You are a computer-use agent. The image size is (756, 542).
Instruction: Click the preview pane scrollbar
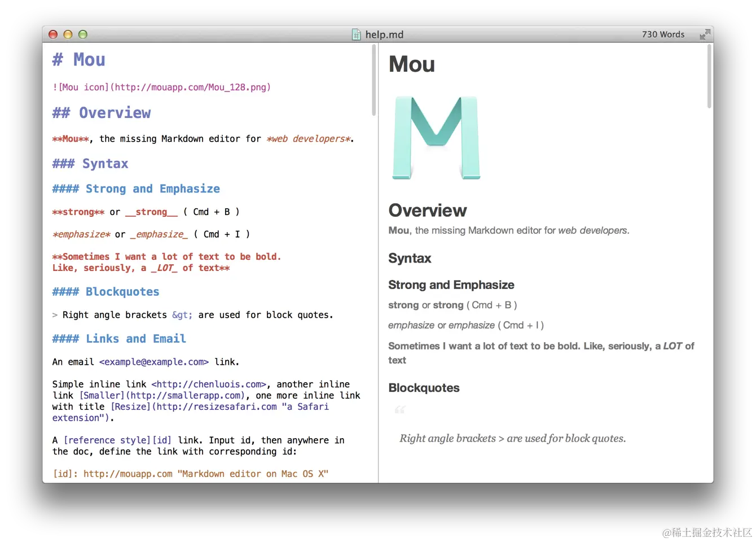709,76
